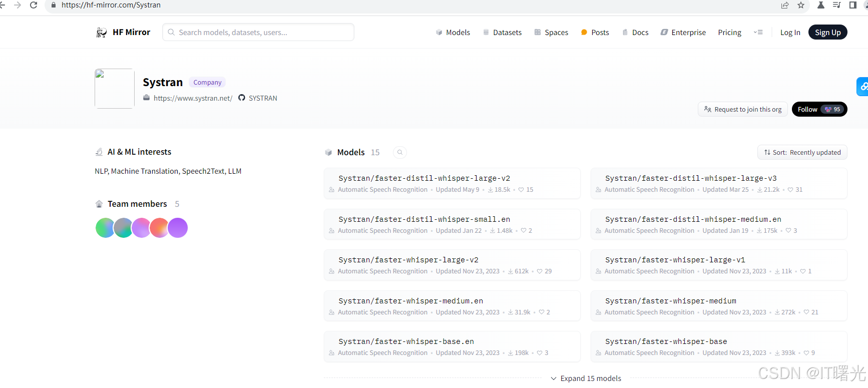868x388 pixels.
Task: Click the share icon in the address bar
Action: pos(785,5)
